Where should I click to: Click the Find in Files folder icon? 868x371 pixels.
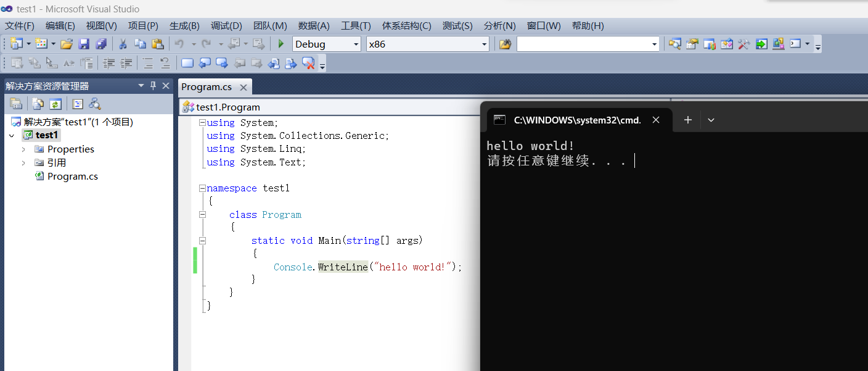pos(506,44)
